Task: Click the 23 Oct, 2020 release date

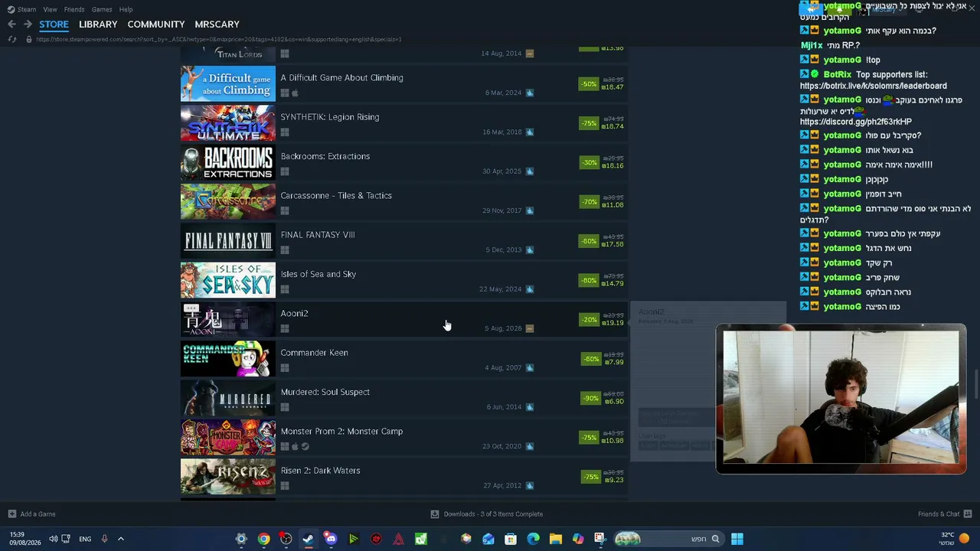Action: (502, 446)
